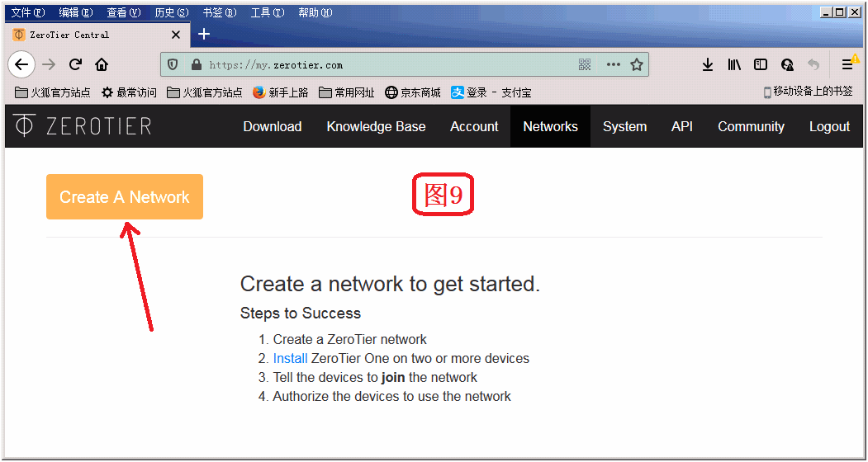Open 书签 menu in menu bar
The height and width of the screenshot is (462, 868).
tap(219, 12)
